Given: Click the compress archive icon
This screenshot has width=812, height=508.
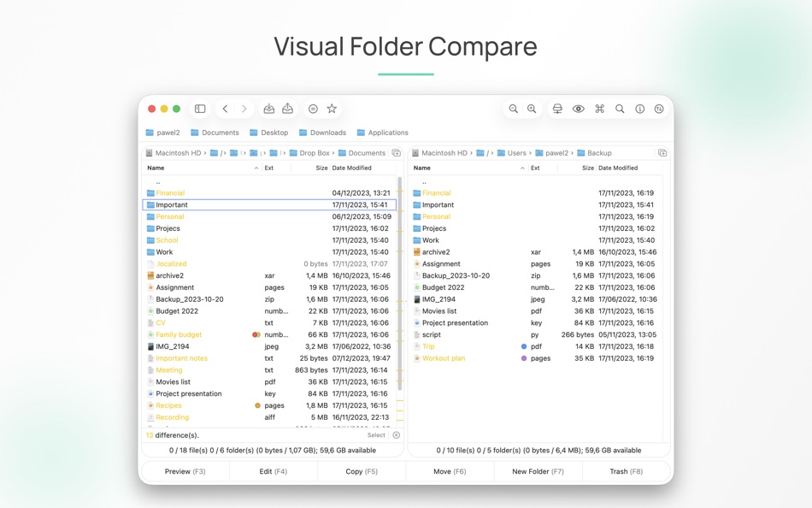Looking at the screenshot, I should pyautogui.click(x=269, y=109).
